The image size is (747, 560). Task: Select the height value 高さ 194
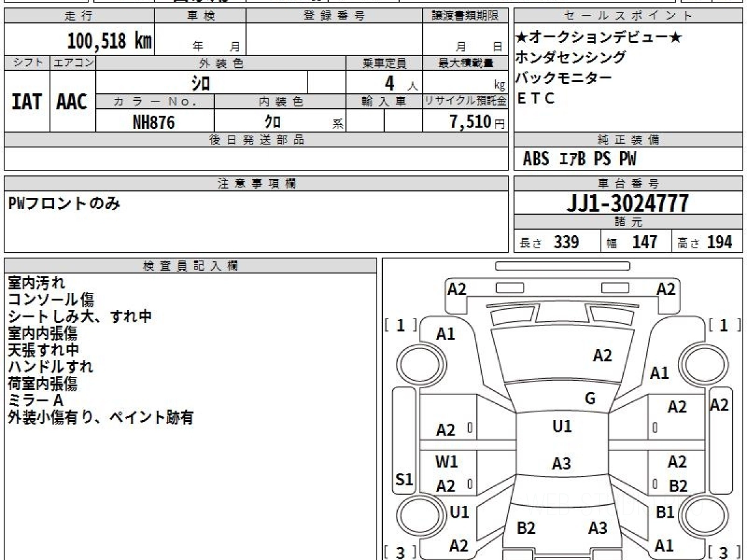click(705, 242)
